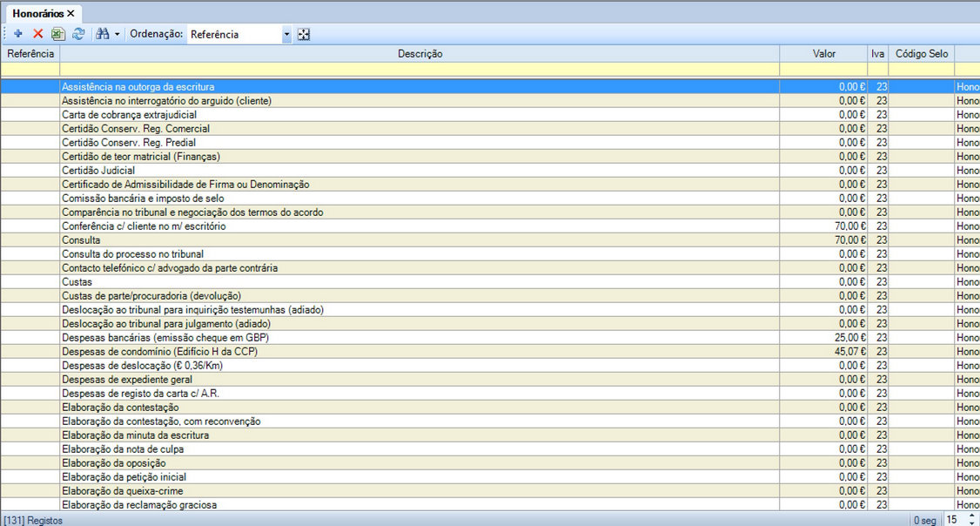Sort by the Referência column header
This screenshot has width=980, height=526.
(x=30, y=54)
